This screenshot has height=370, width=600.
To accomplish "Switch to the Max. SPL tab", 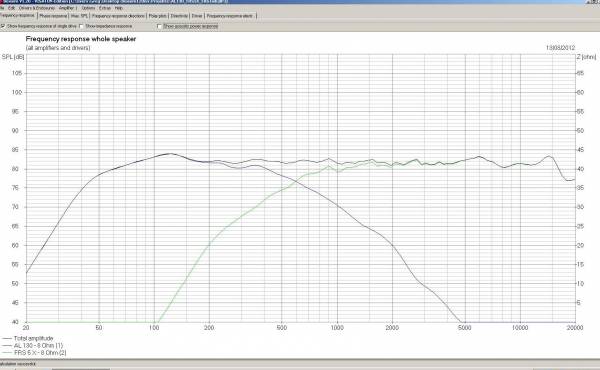I will [x=79, y=16].
